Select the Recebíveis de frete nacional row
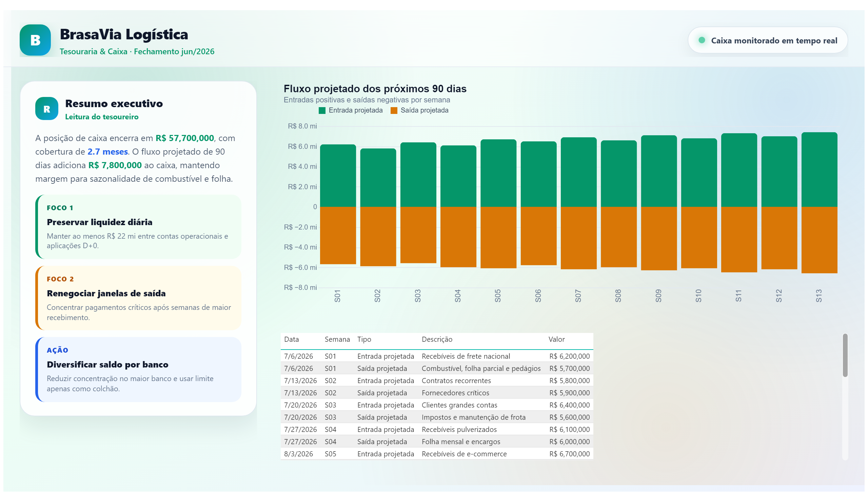Screen dimensions: 868x495 (437, 356)
